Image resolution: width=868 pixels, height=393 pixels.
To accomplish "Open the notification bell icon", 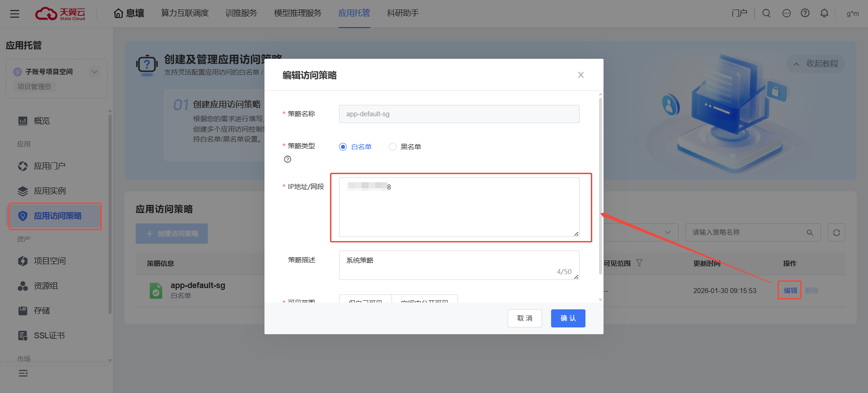I will pyautogui.click(x=824, y=13).
